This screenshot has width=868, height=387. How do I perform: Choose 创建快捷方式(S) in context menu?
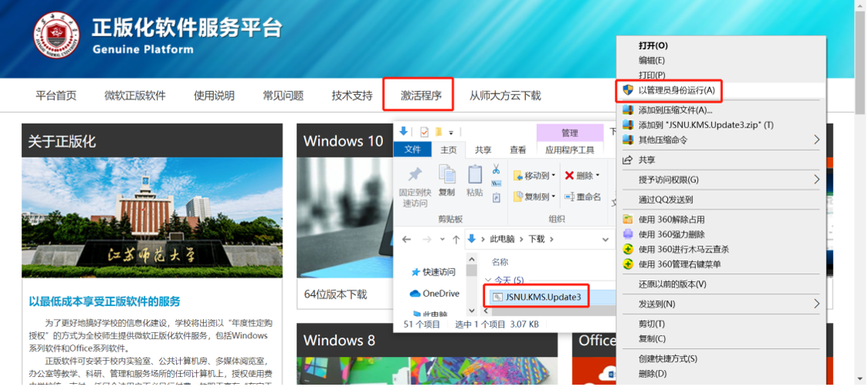pyautogui.click(x=668, y=358)
